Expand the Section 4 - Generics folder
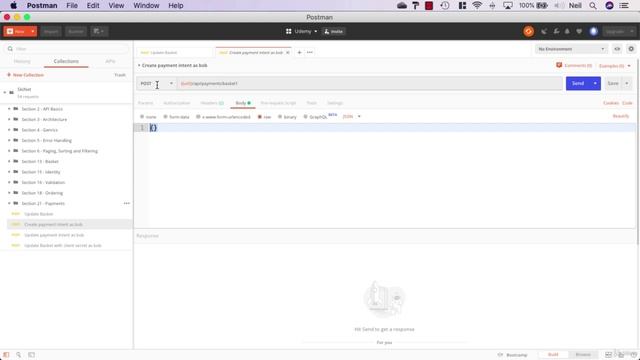This screenshot has height=360, width=640. coord(9,130)
